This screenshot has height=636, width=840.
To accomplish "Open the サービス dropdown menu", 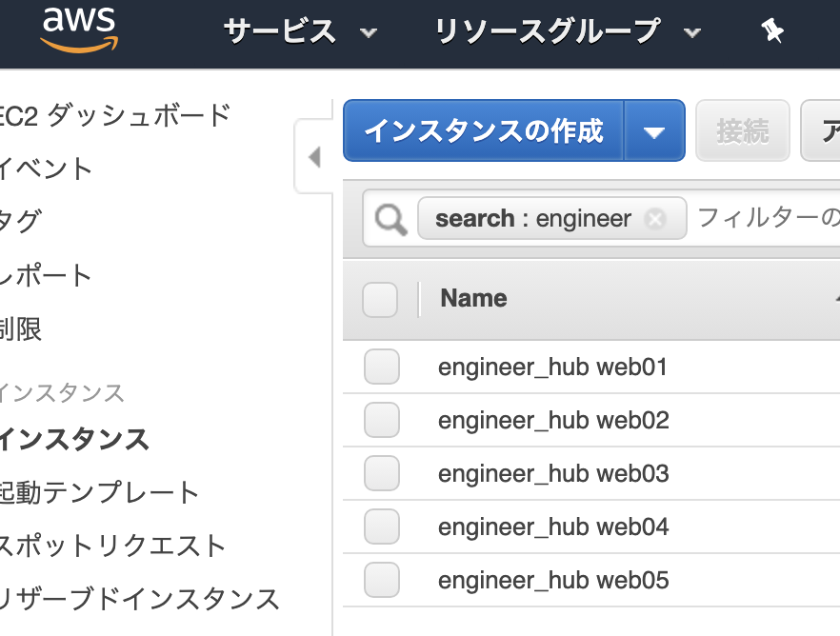I will coord(299,31).
